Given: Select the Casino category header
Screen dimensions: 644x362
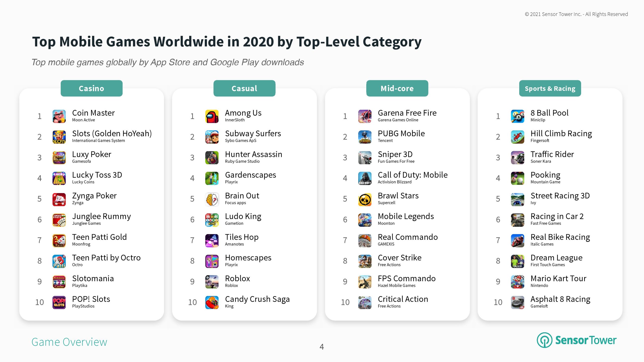Looking at the screenshot, I should point(92,88).
